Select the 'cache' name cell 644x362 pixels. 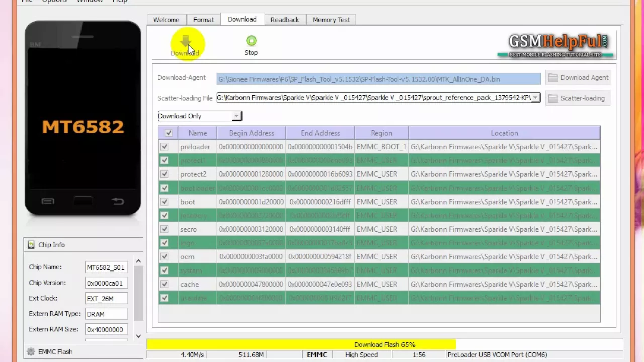pos(198,284)
